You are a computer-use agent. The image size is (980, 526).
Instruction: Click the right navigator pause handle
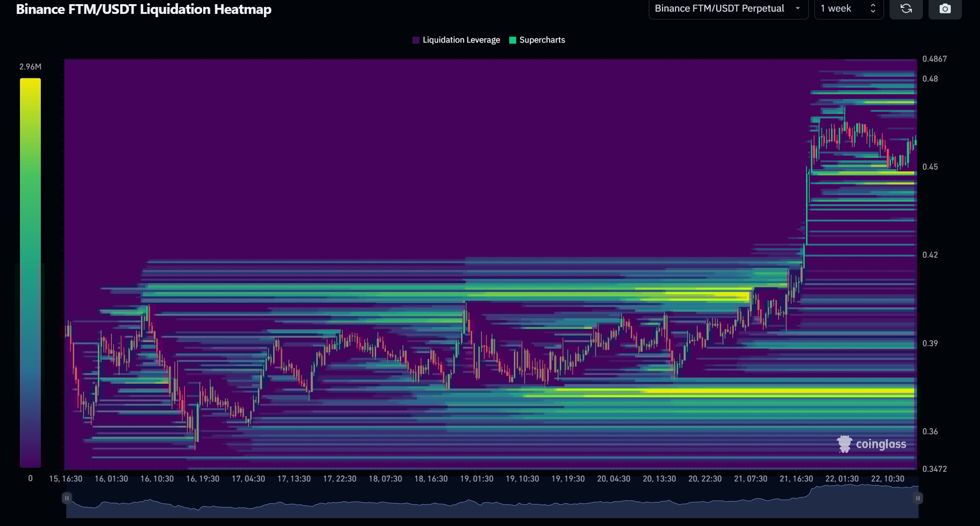tap(919, 497)
